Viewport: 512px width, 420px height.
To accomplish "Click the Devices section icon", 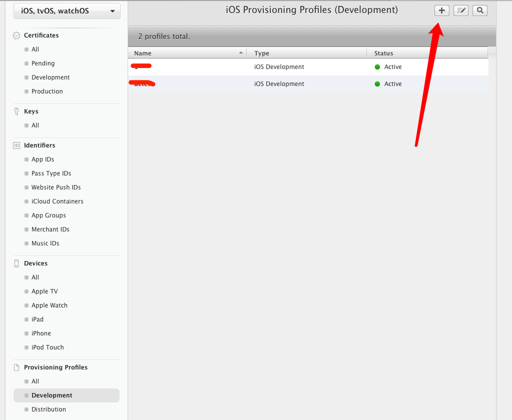I will click(x=17, y=263).
